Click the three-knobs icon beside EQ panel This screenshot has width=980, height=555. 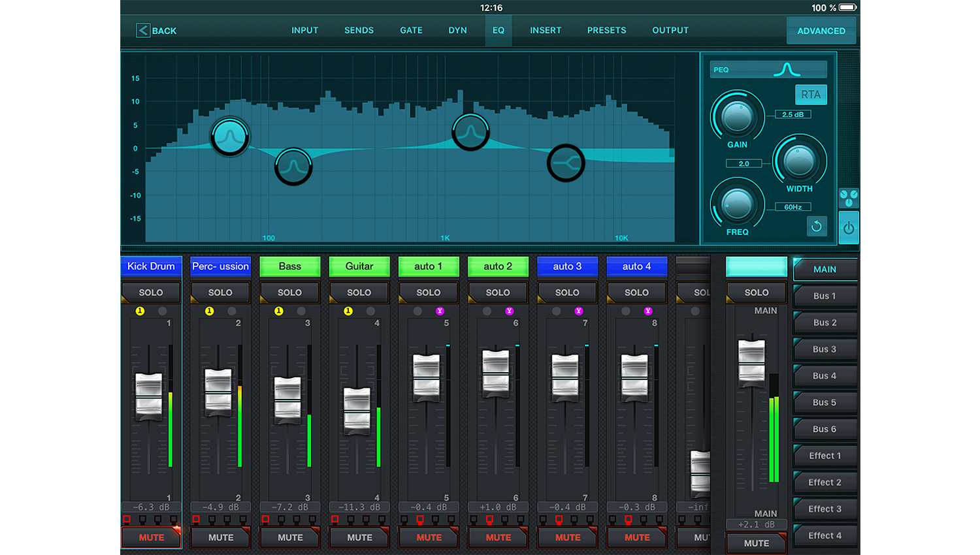click(848, 197)
